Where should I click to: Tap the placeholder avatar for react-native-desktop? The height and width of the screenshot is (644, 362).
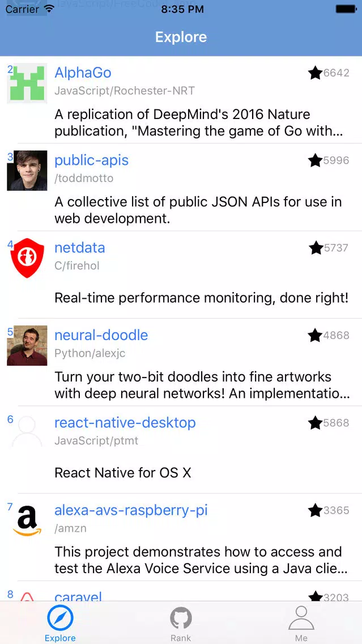(x=27, y=433)
